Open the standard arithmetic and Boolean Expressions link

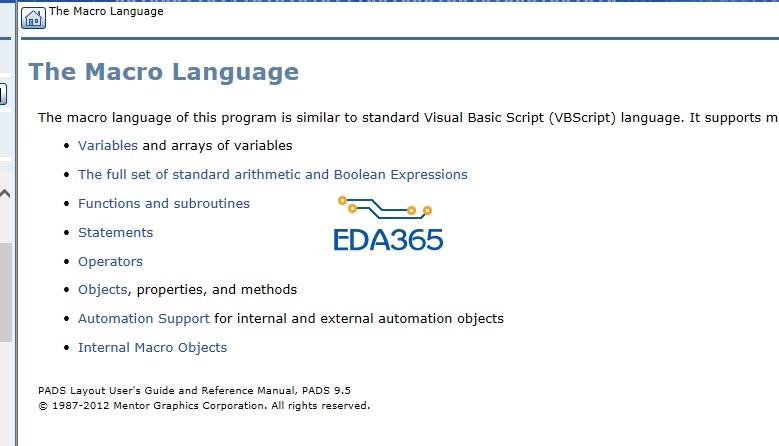tap(272, 175)
